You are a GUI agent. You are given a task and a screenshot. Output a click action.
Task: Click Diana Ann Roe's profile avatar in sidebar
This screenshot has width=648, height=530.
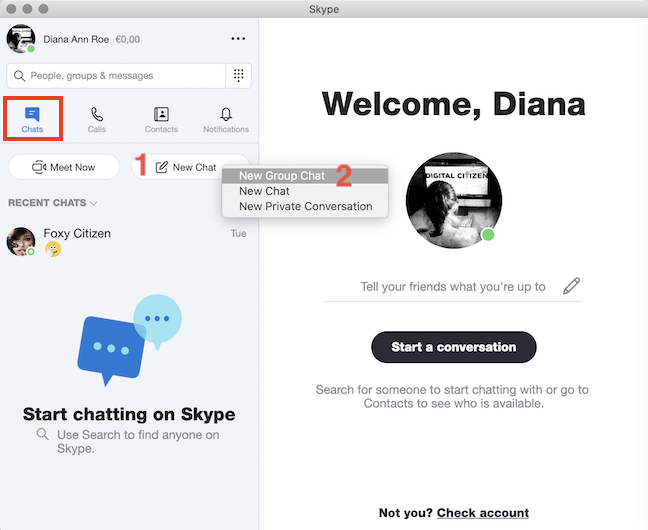[21, 39]
